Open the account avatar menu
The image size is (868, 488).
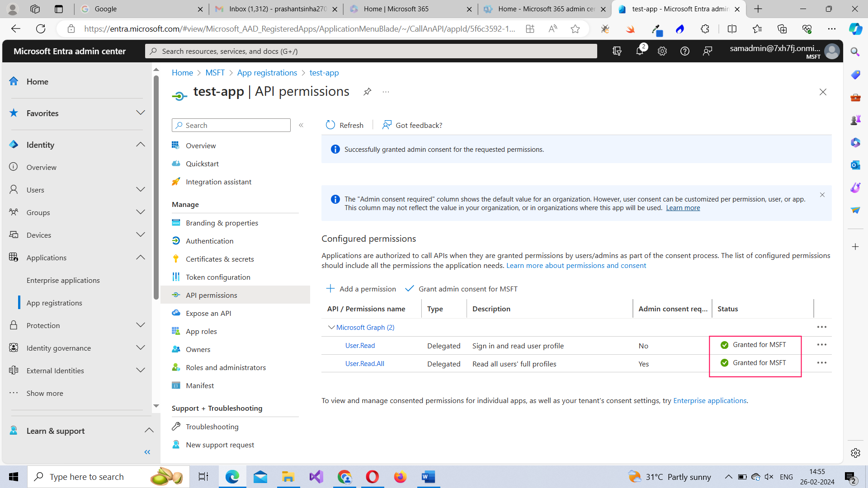click(x=832, y=51)
